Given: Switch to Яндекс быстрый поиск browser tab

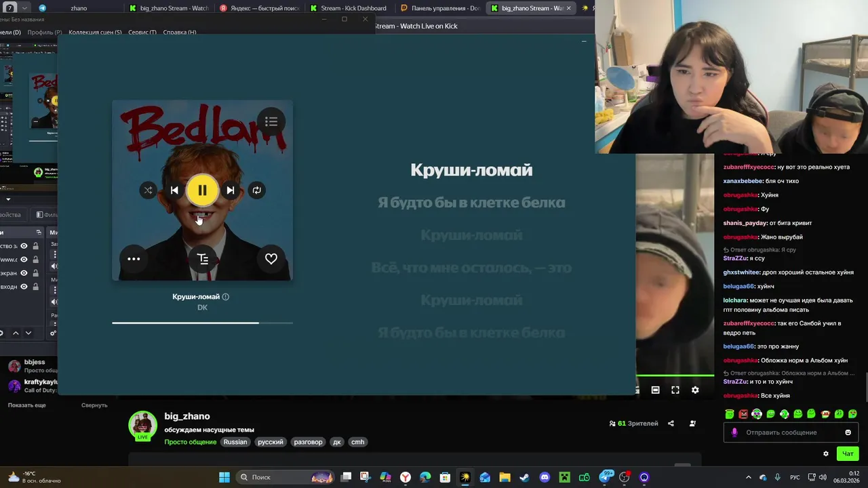Looking at the screenshot, I should click(260, 8).
